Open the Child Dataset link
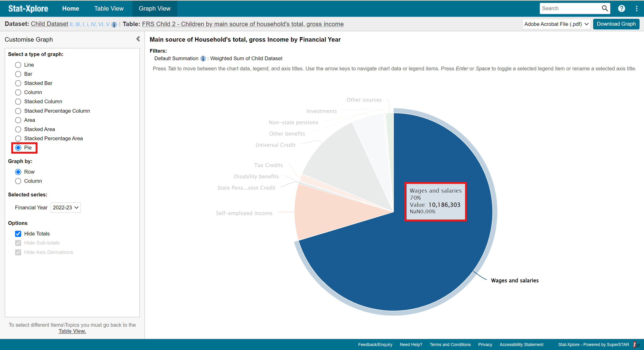 tap(49, 24)
